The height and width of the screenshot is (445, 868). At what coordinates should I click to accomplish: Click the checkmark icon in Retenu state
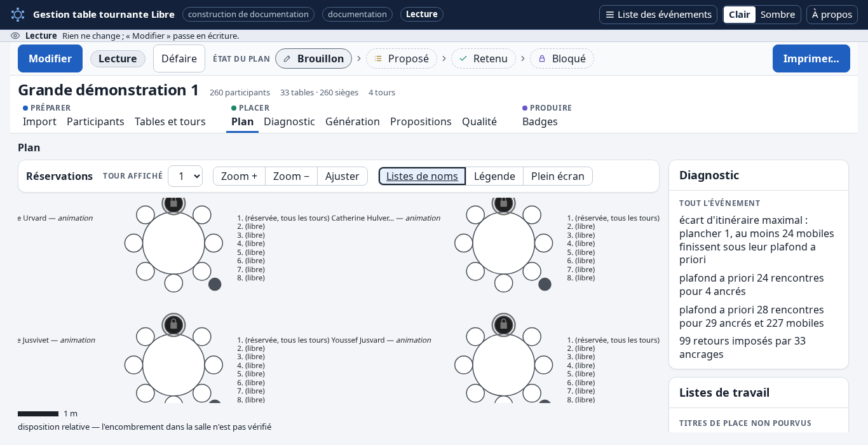click(x=463, y=58)
